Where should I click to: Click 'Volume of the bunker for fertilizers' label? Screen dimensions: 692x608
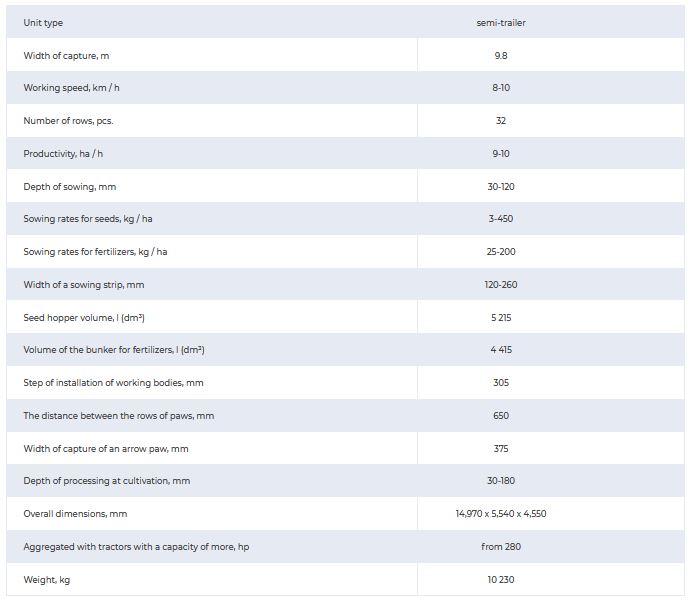point(114,350)
